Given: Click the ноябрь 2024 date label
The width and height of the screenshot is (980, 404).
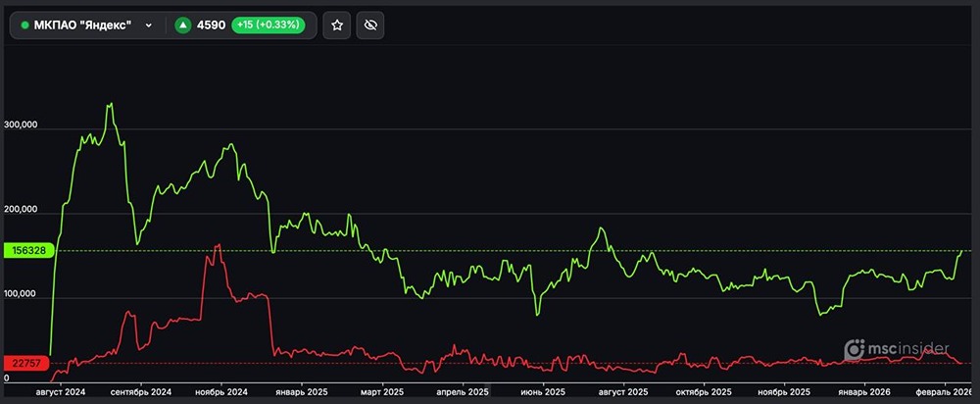Looking at the screenshot, I should (x=221, y=391).
